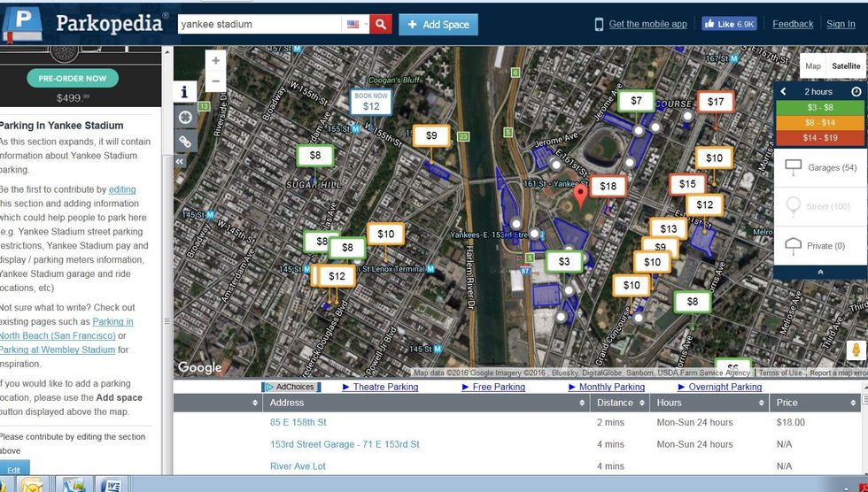Open Microsoft Word from the taskbar

click(113, 484)
